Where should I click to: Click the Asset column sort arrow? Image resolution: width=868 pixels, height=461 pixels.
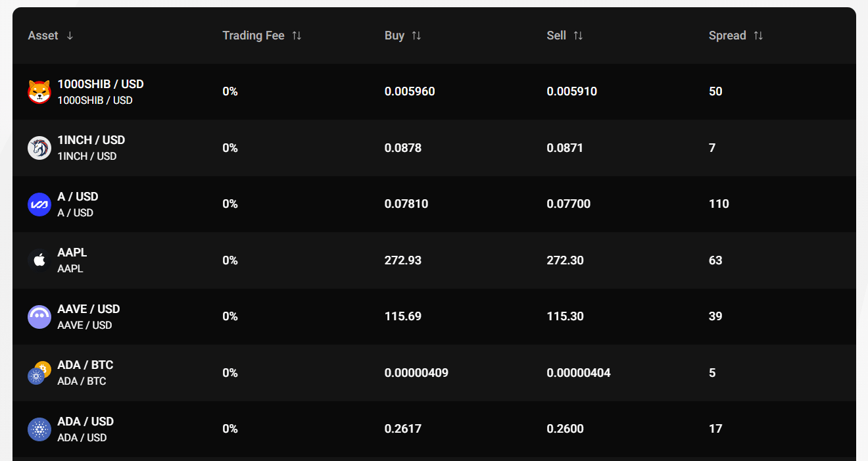point(70,36)
